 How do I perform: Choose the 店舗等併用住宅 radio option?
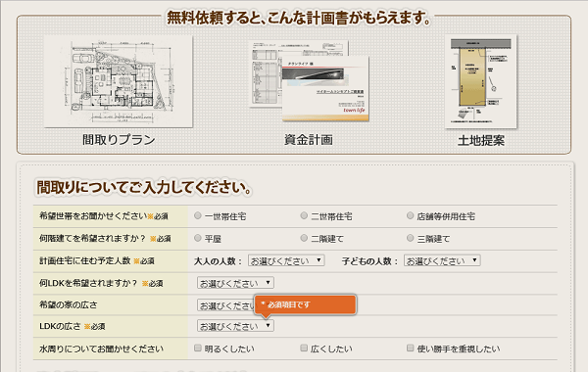click(411, 215)
